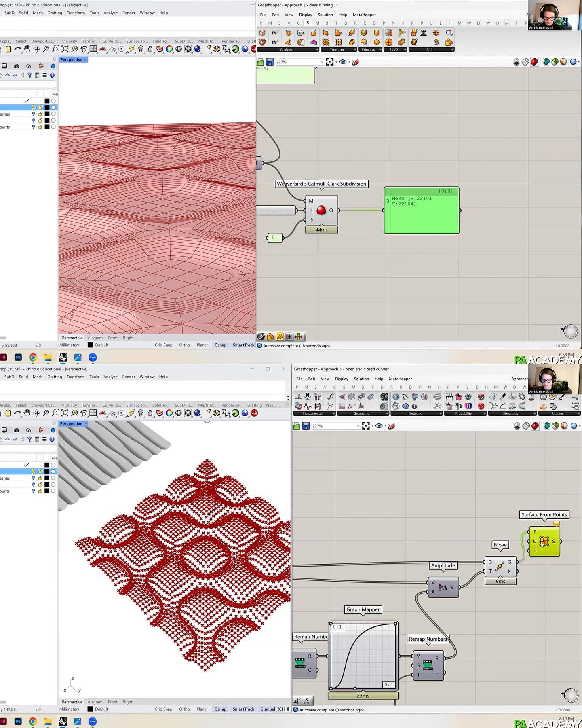Click the Amplitude component icon

(x=442, y=587)
